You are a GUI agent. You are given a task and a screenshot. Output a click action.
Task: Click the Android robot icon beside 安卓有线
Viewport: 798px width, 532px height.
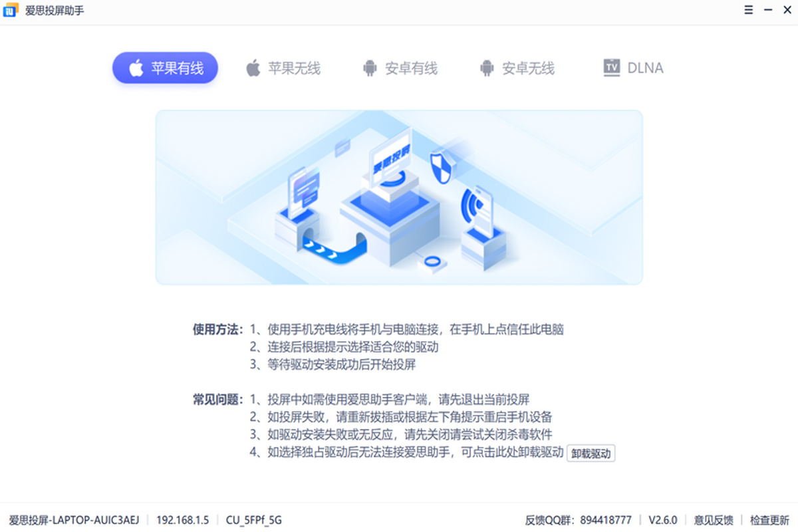(370, 68)
